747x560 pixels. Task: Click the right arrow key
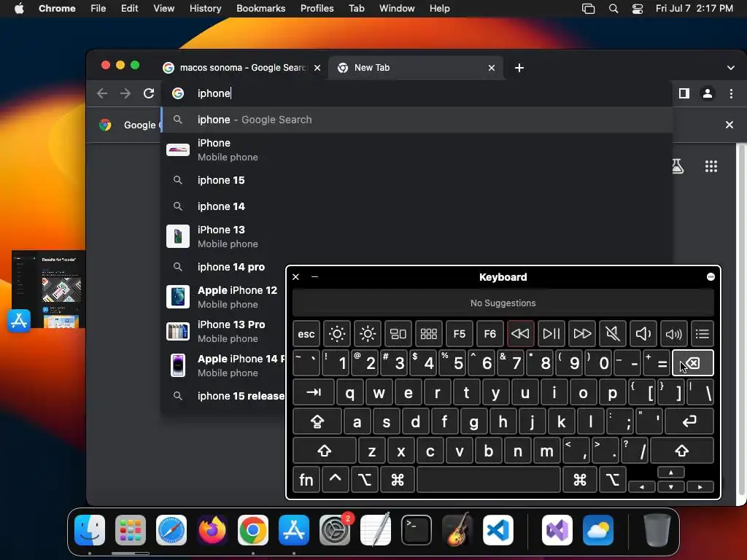click(700, 486)
